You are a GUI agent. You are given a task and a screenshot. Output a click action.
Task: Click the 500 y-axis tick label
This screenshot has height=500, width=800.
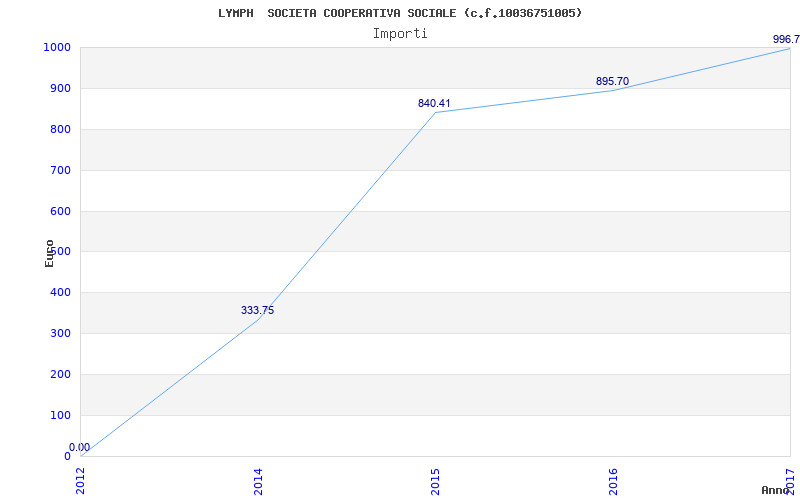60,252
